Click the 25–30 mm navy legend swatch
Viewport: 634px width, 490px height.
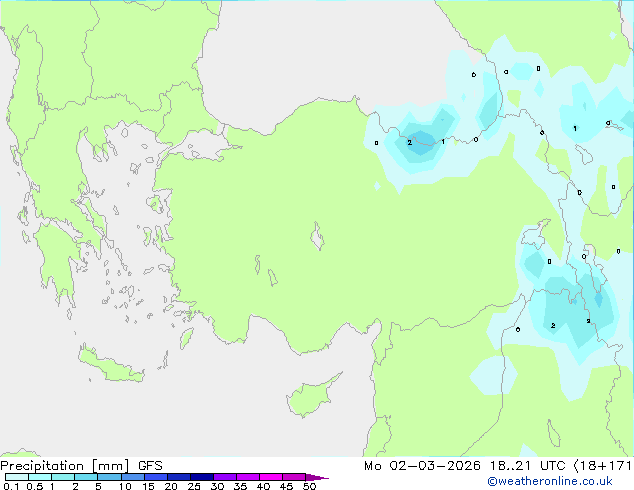202,477
